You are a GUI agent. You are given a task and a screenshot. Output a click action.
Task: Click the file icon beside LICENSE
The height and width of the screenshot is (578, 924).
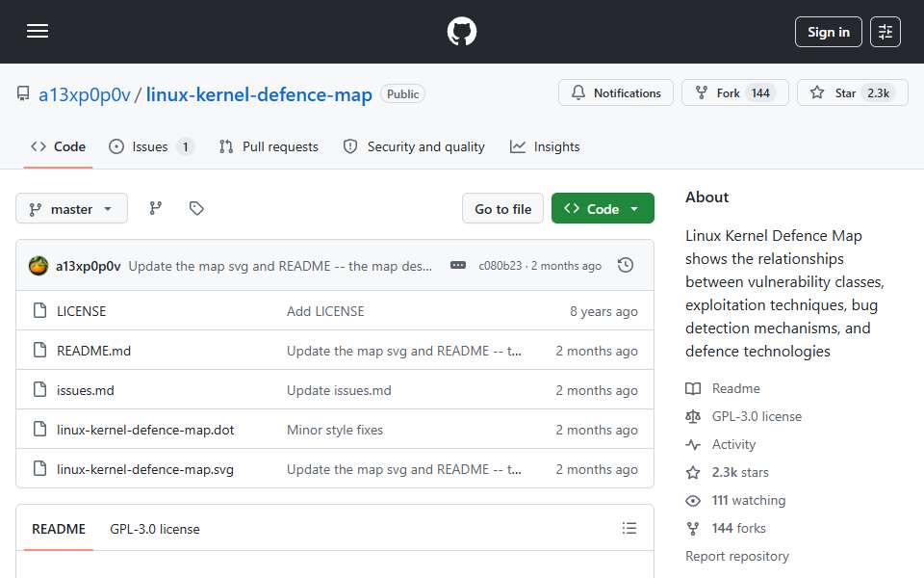point(39,310)
